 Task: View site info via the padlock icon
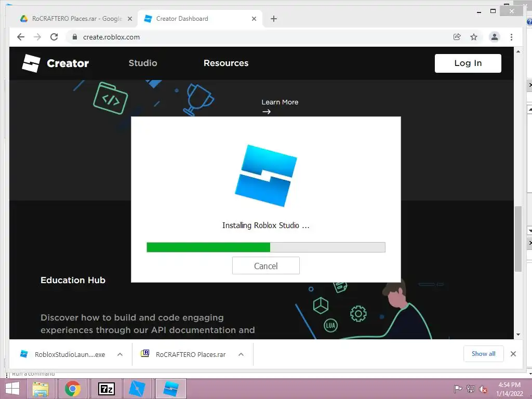tap(75, 37)
